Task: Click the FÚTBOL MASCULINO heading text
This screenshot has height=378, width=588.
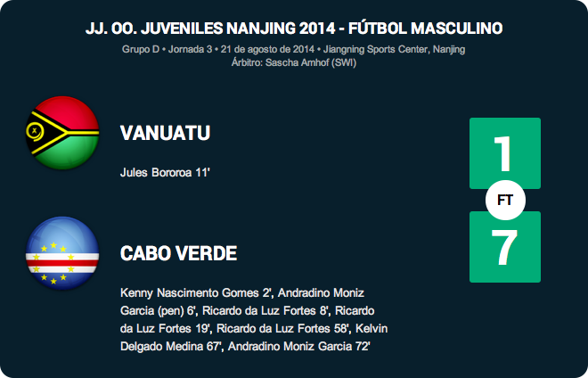Action: click(426, 29)
